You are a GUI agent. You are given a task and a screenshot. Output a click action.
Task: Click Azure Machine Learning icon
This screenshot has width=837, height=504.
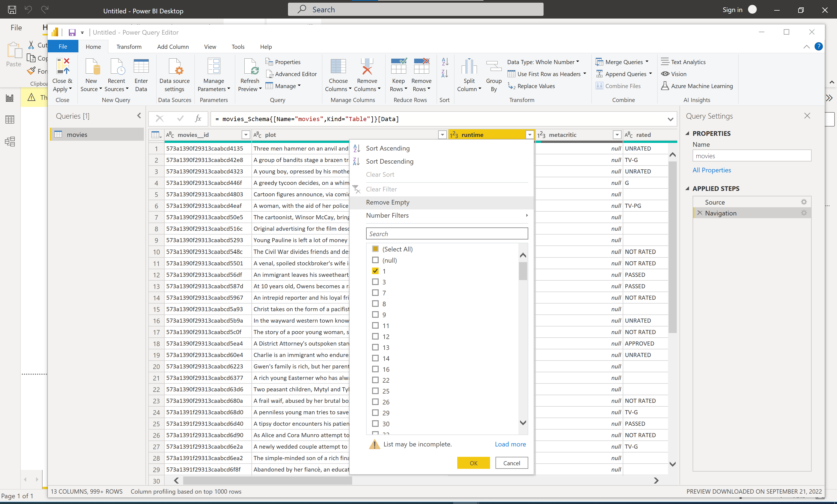665,86
